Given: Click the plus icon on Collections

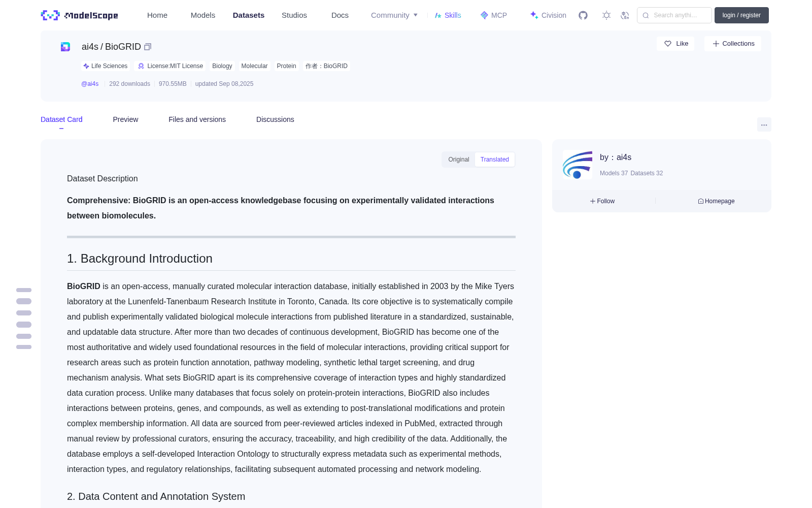Looking at the screenshot, I should pyautogui.click(x=716, y=44).
